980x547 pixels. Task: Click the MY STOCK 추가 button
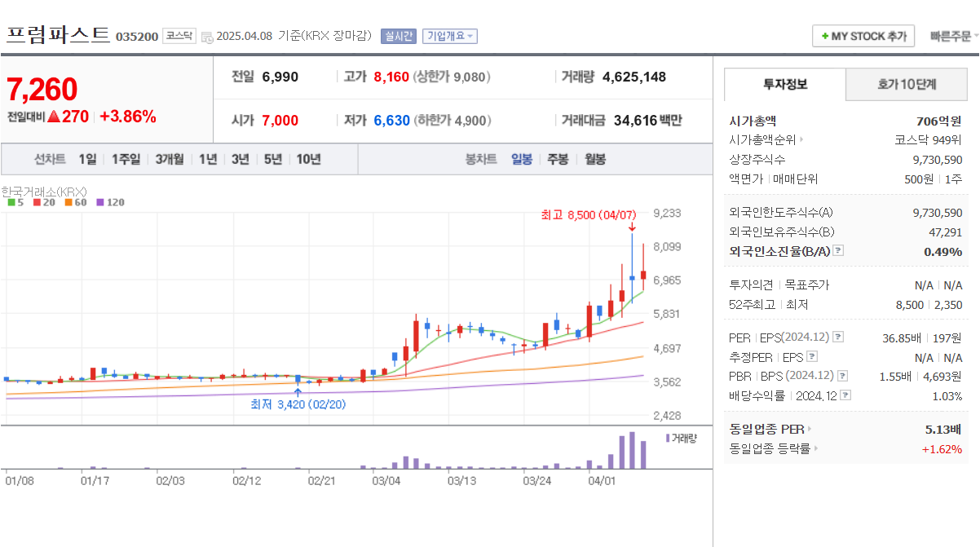pos(863,37)
